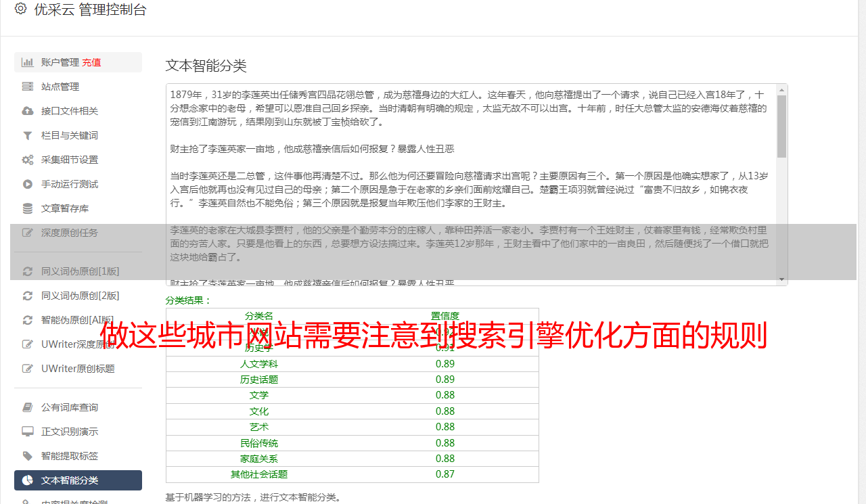
Task: Click the refresh icon next to 同义词伪原创[1版]
Action: coord(28,271)
